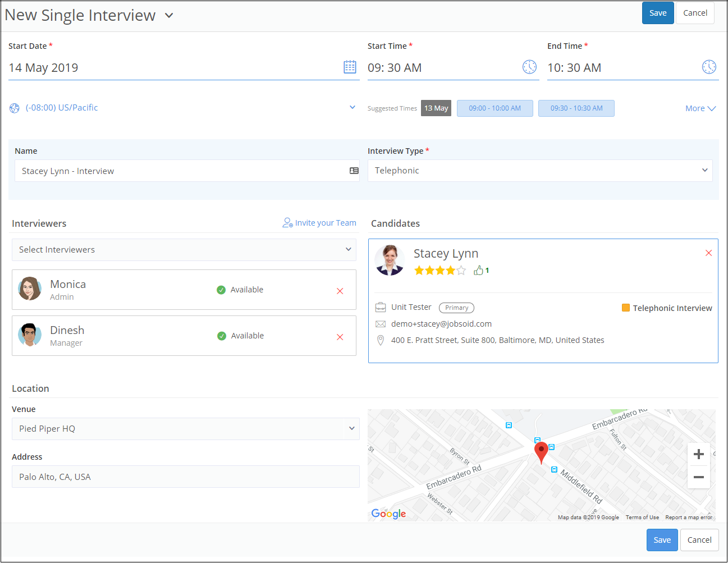The height and width of the screenshot is (563, 728).
Task: Click the Address input field
Action: (x=185, y=477)
